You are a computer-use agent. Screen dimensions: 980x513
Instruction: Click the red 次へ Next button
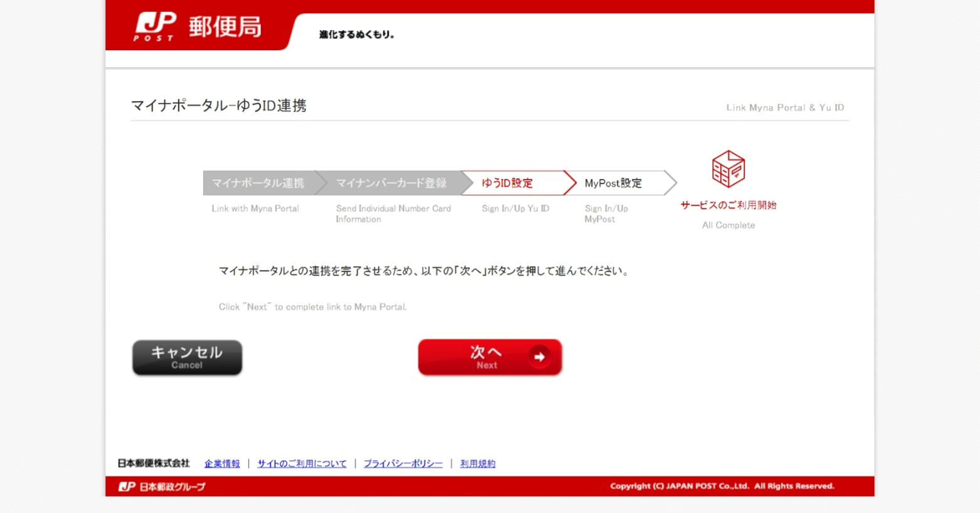coord(490,357)
